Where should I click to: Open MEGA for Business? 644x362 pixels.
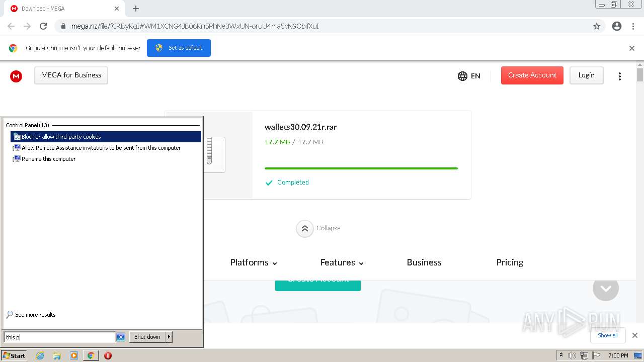pos(71,75)
